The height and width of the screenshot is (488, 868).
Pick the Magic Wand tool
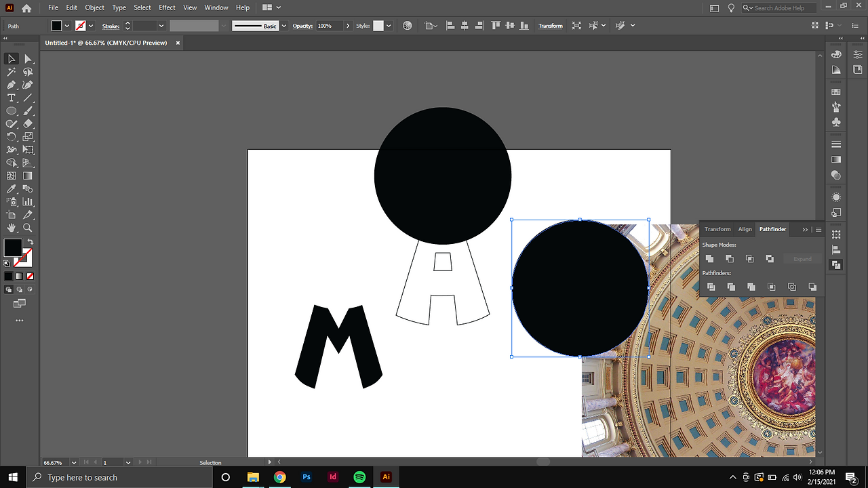[x=12, y=72]
